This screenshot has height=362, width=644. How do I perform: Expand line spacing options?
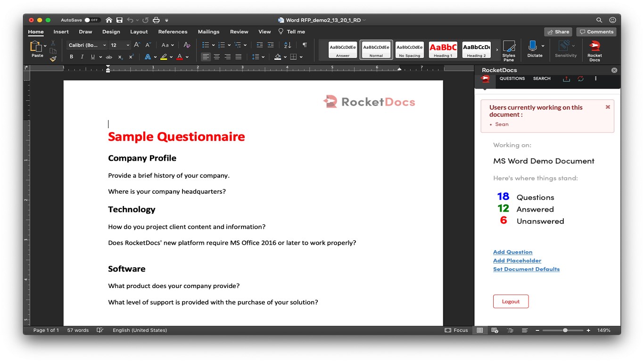pos(263,57)
